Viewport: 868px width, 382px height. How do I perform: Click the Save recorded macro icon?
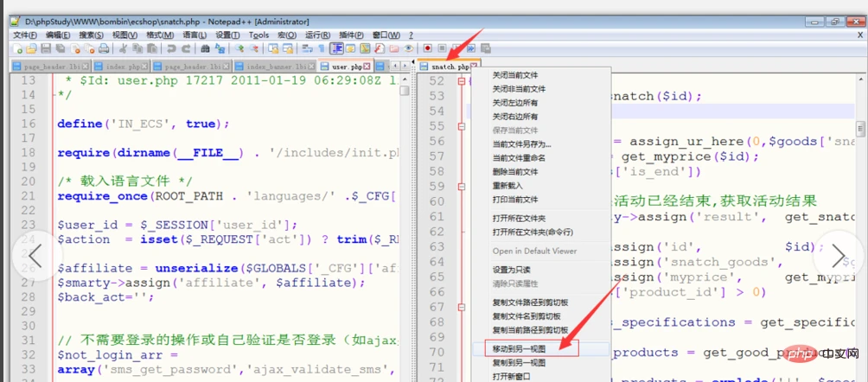pyautogui.click(x=486, y=48)
